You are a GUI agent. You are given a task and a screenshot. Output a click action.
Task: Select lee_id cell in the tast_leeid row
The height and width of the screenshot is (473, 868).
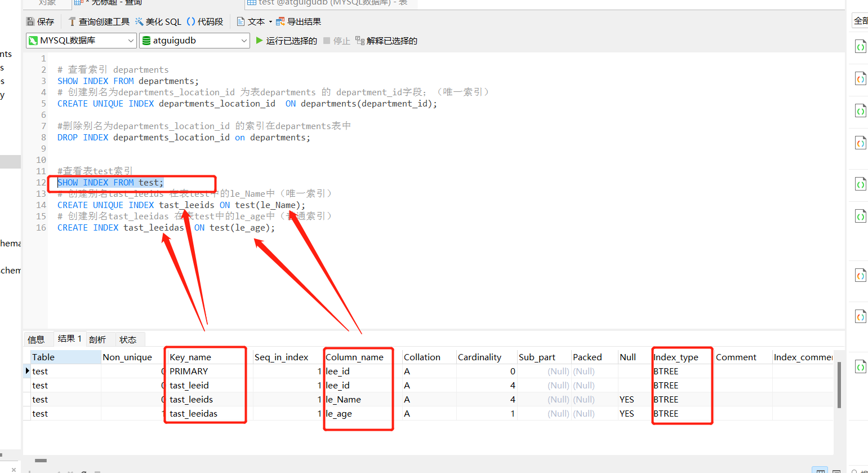363,385
